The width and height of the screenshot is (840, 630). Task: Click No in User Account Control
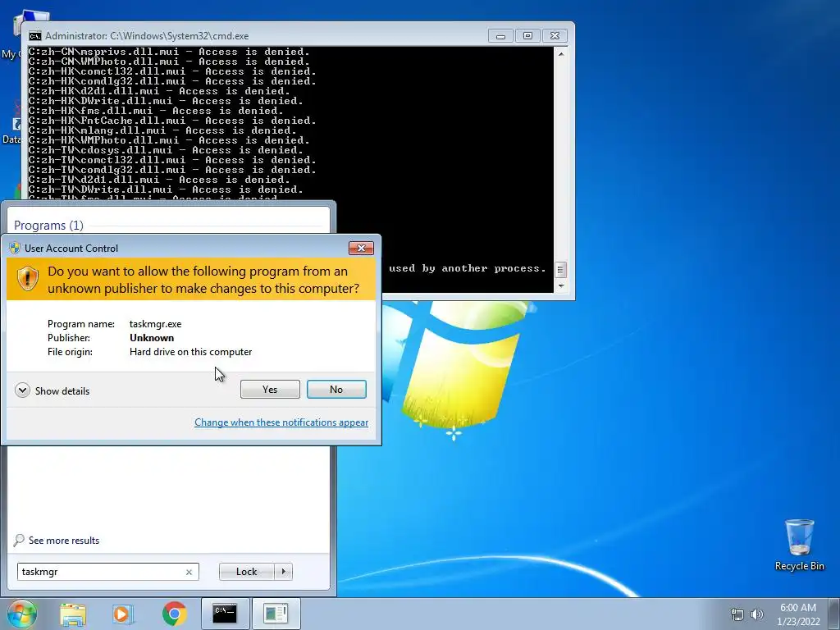tap(336, 390)
